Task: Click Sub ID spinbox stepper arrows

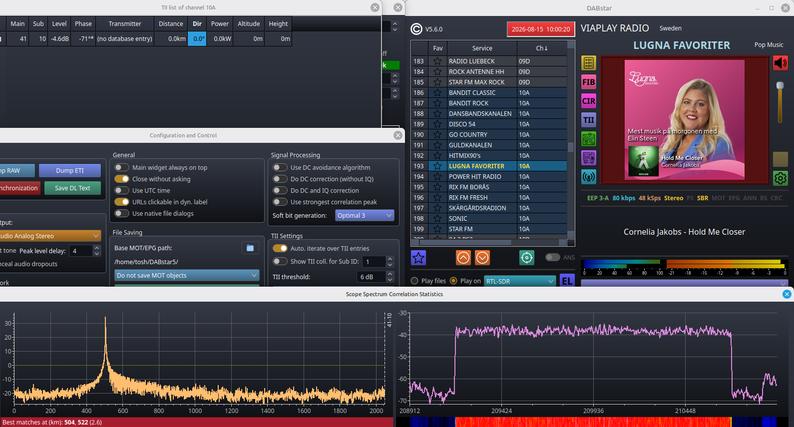Action: tap(390, 261)
